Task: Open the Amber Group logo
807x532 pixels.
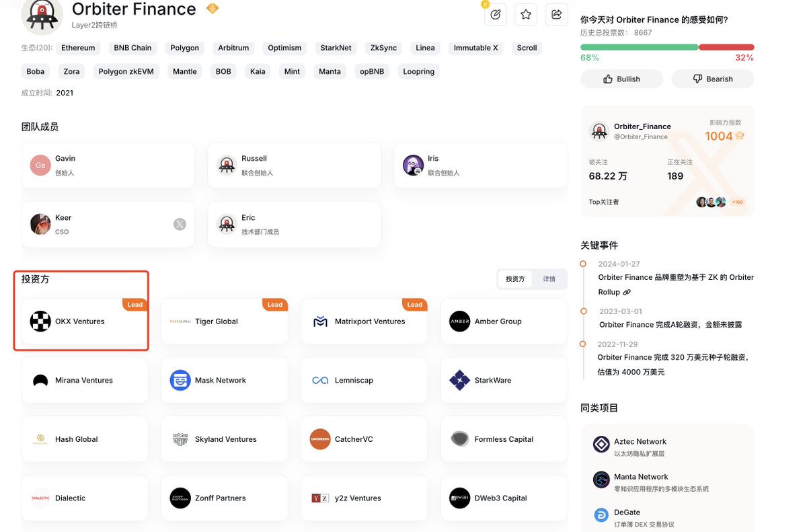Action: 460,321
